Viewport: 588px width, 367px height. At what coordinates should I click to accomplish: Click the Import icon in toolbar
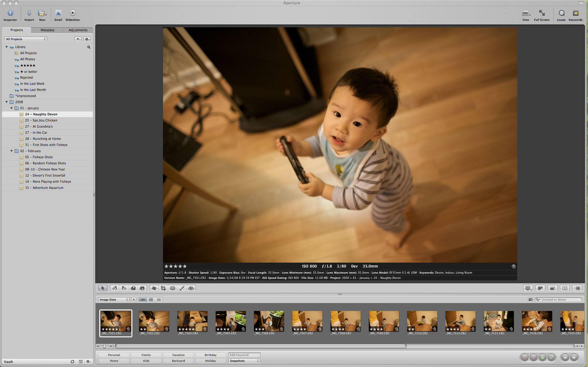click(x=29, y=15)
